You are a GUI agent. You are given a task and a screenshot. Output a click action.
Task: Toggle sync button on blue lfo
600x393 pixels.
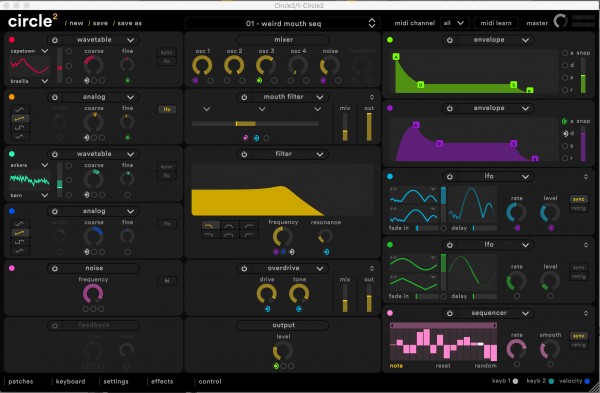(x=579, y=199)
